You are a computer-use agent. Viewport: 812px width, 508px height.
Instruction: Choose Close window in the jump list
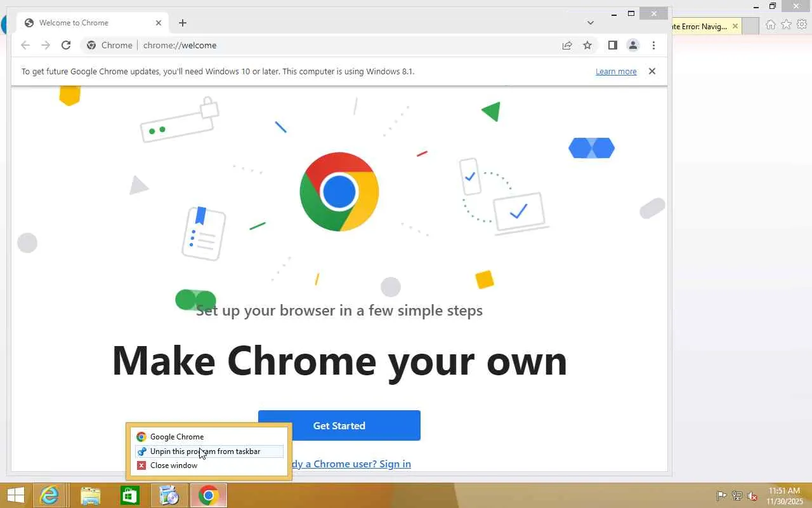[209, 465]
